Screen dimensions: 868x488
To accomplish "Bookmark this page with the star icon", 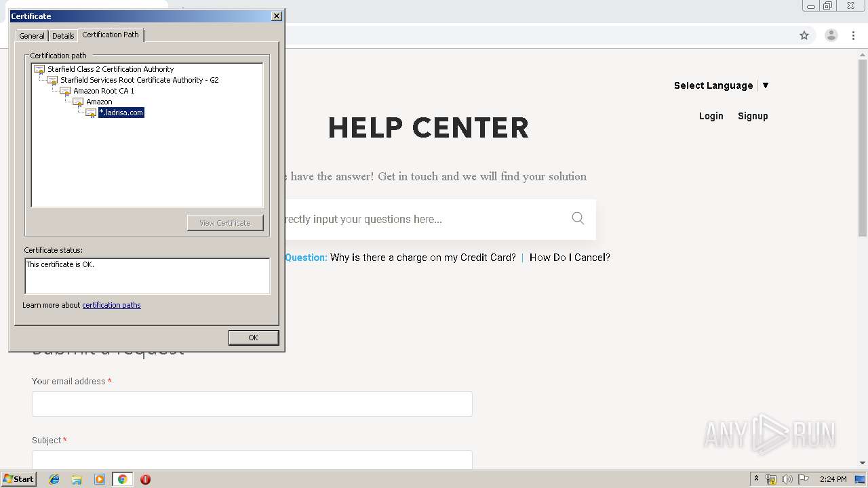I will click(x=804, y=35).
